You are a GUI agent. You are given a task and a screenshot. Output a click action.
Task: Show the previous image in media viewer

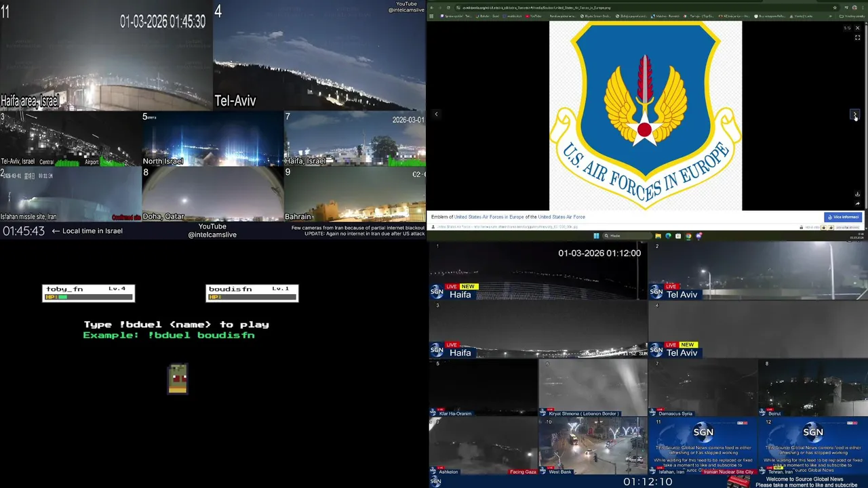(x=436, y=115)
